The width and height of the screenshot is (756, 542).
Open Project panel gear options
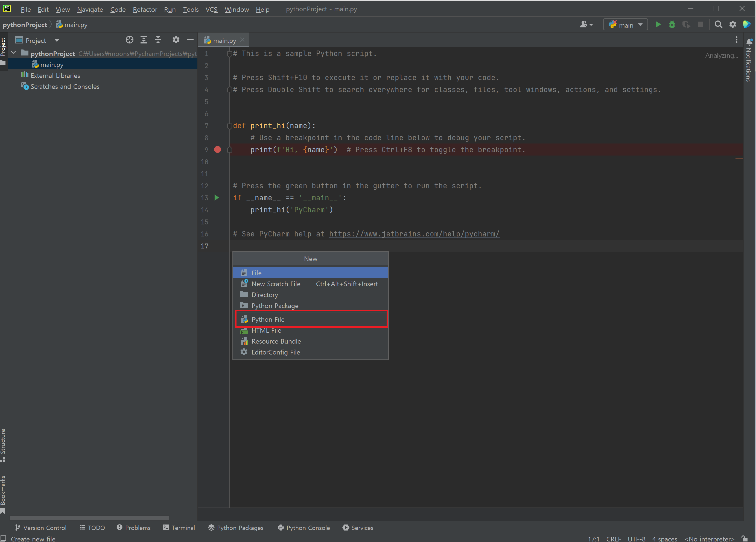tap(176, 40)
